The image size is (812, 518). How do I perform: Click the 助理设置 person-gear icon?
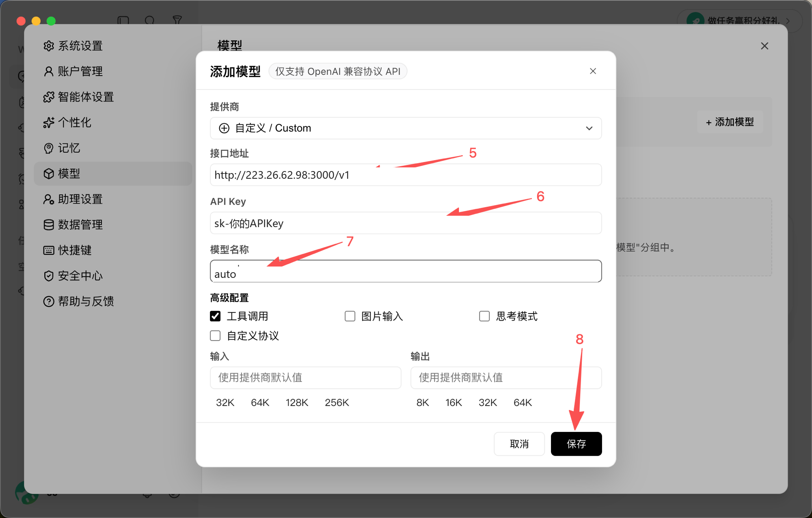coord(49,199)
